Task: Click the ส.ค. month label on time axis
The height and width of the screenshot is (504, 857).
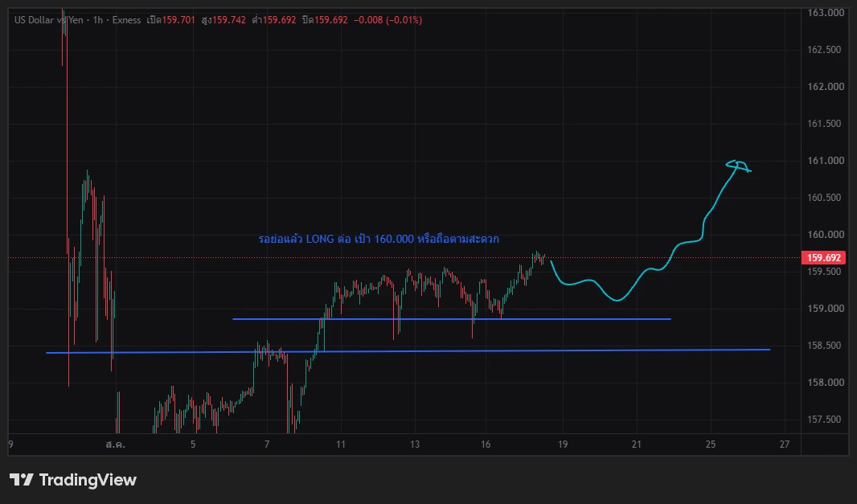Action: pos(115,445)
